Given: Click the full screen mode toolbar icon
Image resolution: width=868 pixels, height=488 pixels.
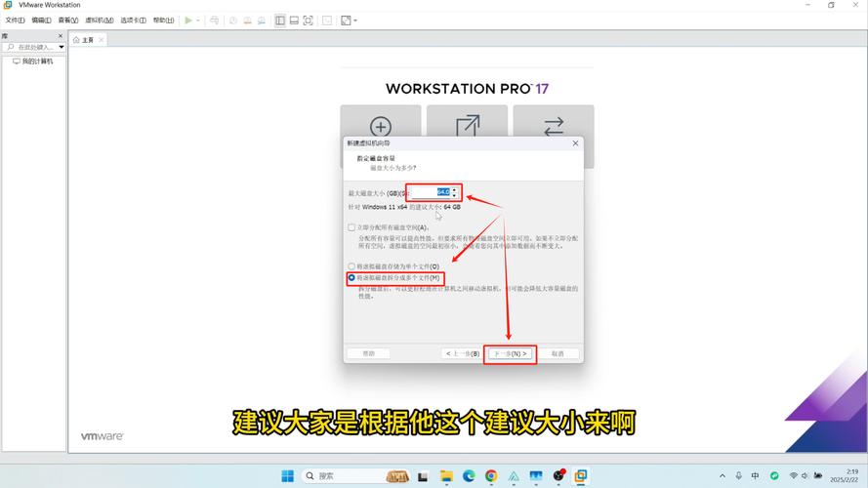Looking at the screenshot, I should tap(309, 20).
